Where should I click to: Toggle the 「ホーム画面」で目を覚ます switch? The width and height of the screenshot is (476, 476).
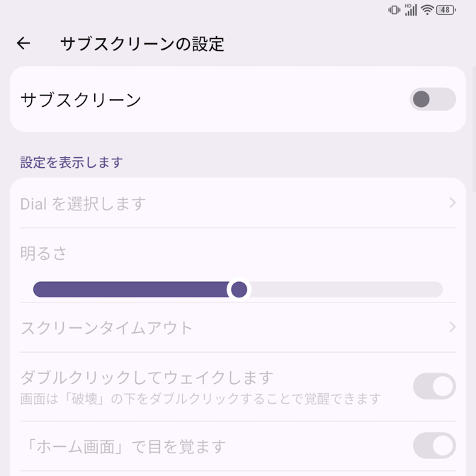(x=434, y=446)
